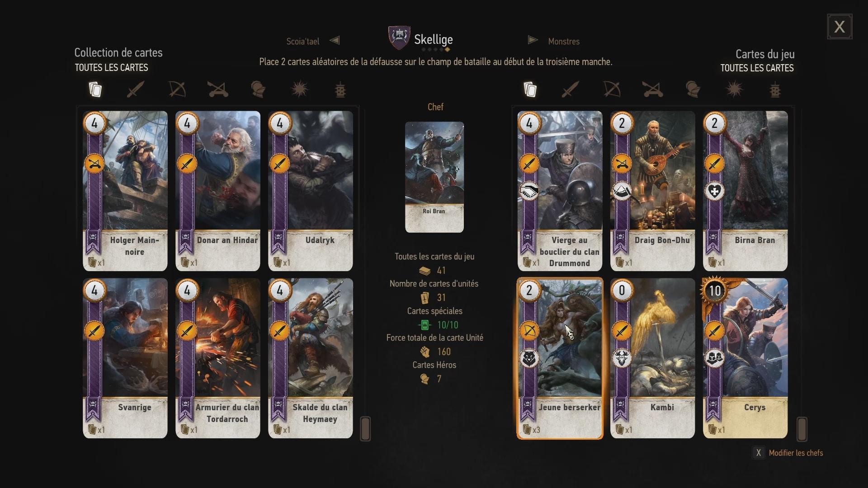Move the card collection scrollbar handle
Image resolution: width=868 pixels, height=488 pixels.
pyautogui.click(x=365, y=428)
